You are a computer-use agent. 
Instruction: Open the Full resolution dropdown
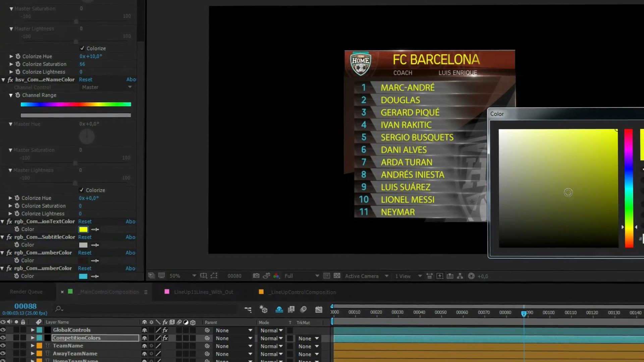pos(302,276)
